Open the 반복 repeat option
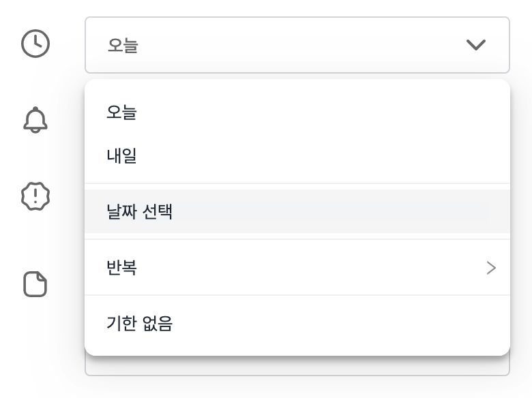 point(297,267)
